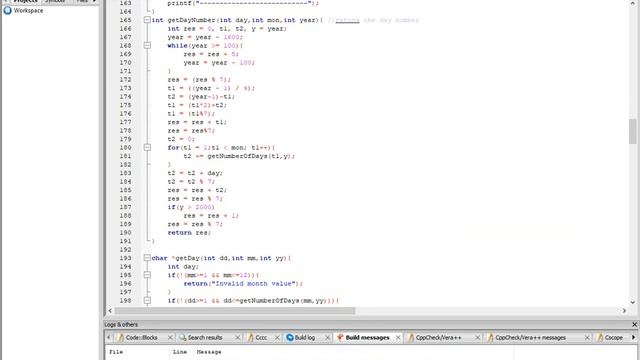640x360 pixels.
Task: Click 't2 = 0;' on line 179
Action: [x=181, y=139]
